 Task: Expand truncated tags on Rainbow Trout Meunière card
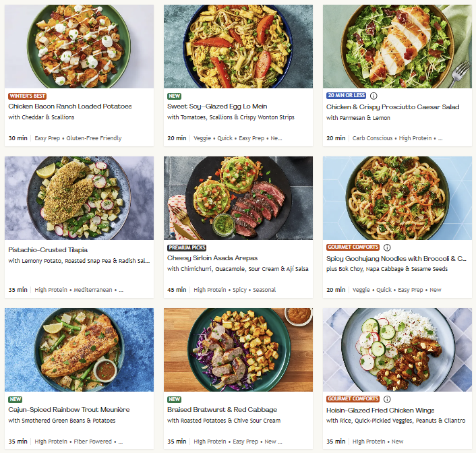tap(123, 442)
